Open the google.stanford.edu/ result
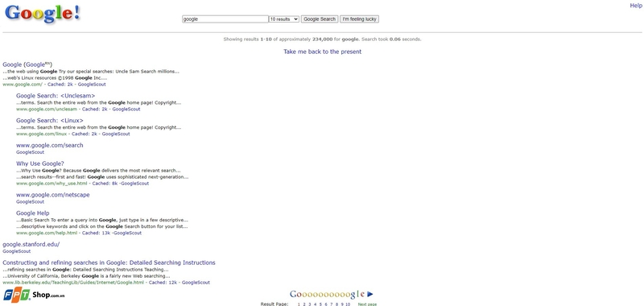 click(x=31, y=244)
